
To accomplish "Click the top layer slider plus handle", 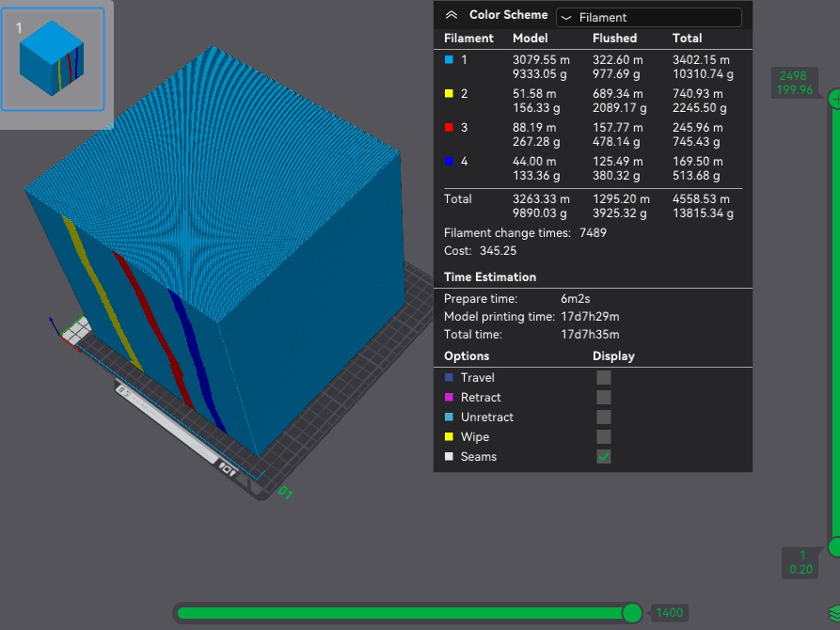I will (x=835, y=99).
